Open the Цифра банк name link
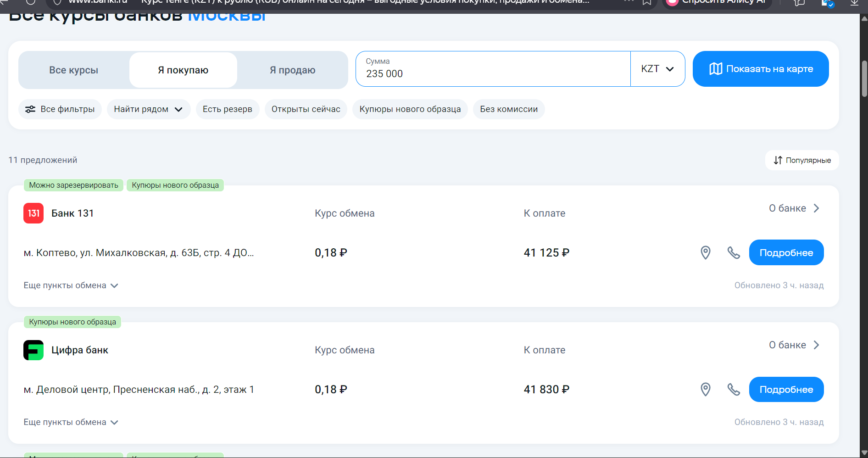 coord(80,350)
